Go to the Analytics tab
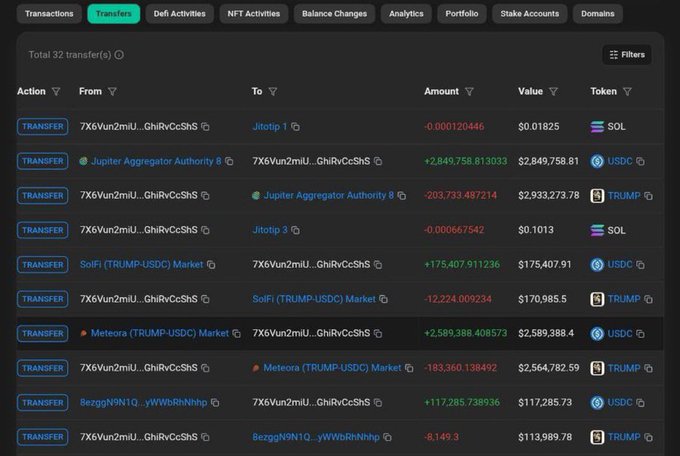 point(406,13)
